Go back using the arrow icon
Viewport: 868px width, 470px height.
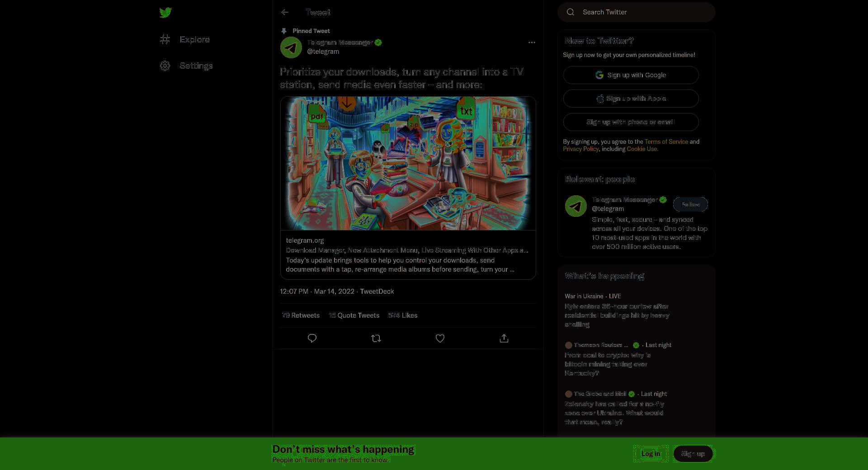285,12
